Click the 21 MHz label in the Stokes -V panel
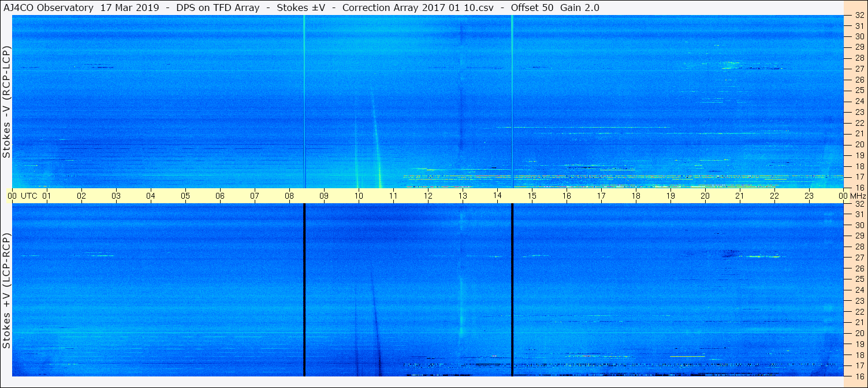Screen dimensions: 868x388 coord(859,134)
